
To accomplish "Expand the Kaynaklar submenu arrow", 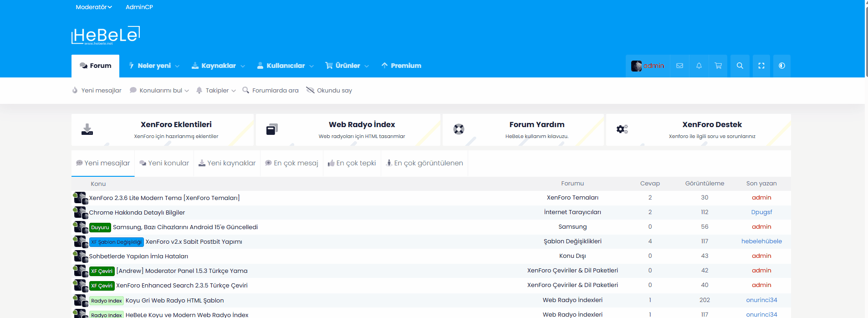I will [243, 66].
